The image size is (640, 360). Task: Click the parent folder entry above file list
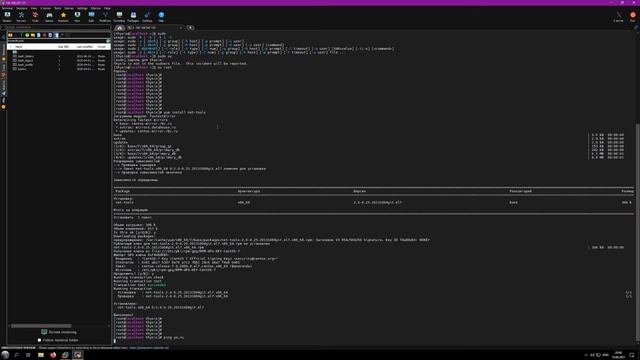(x=15, y=52)
